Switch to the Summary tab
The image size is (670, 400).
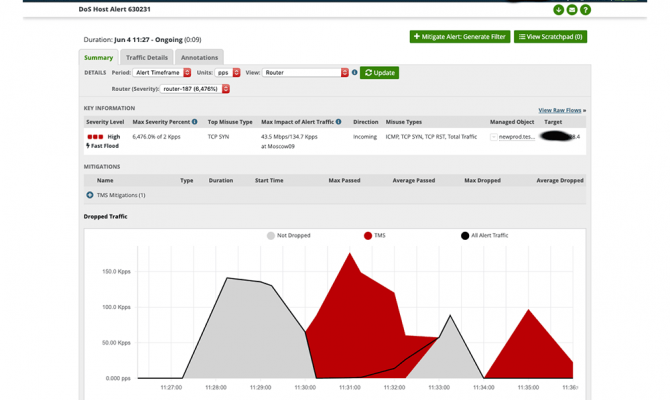(x=98, y=57)
